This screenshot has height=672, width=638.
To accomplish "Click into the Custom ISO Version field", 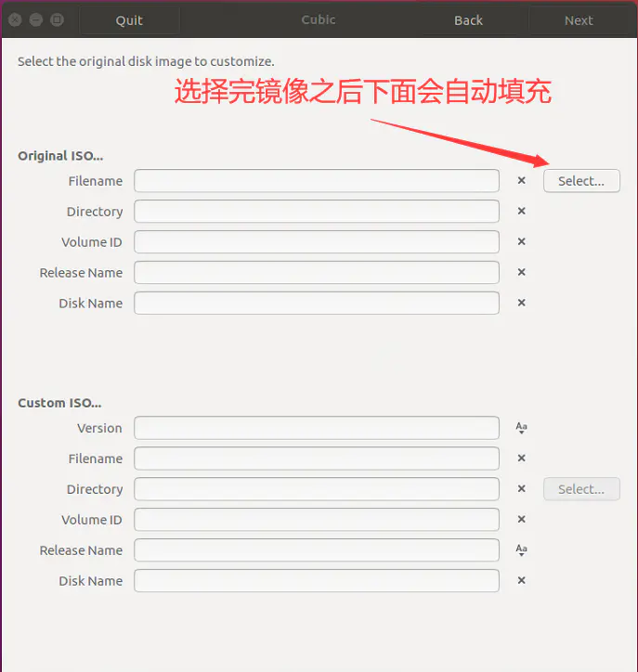I will [317, 428].
